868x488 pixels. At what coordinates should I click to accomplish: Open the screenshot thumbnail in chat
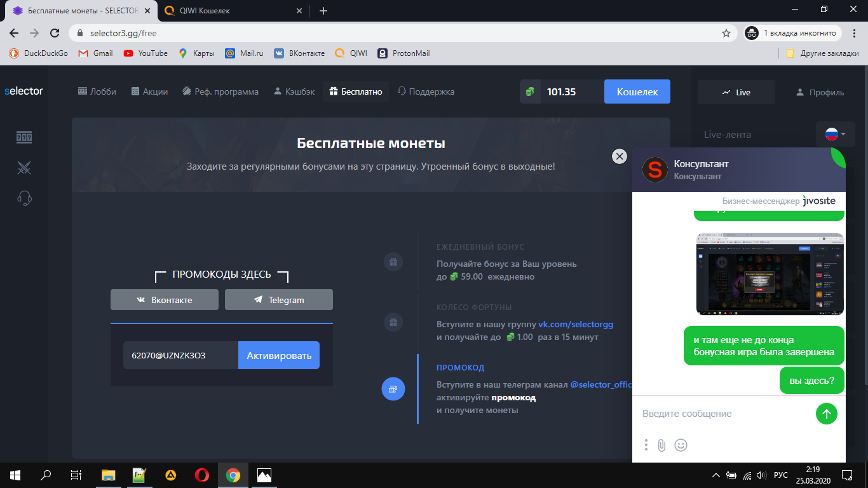click(x=770, y=274)
